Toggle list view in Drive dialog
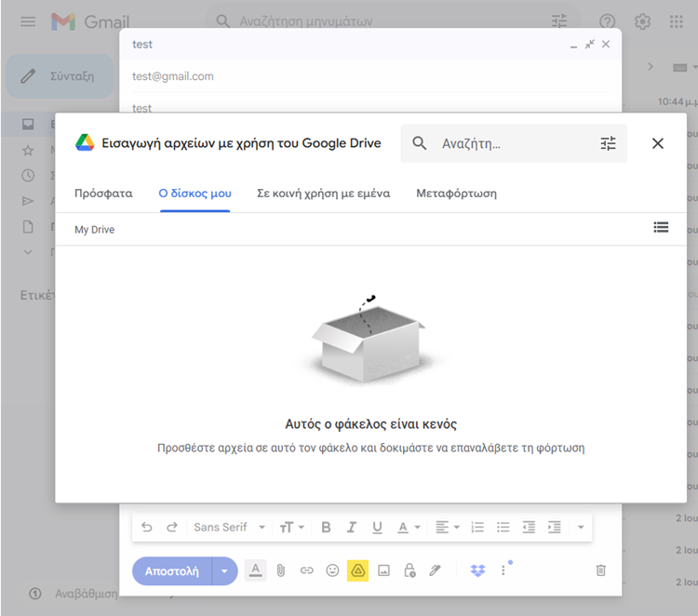This screenshot has width=698, height=616. click(661, 227)
